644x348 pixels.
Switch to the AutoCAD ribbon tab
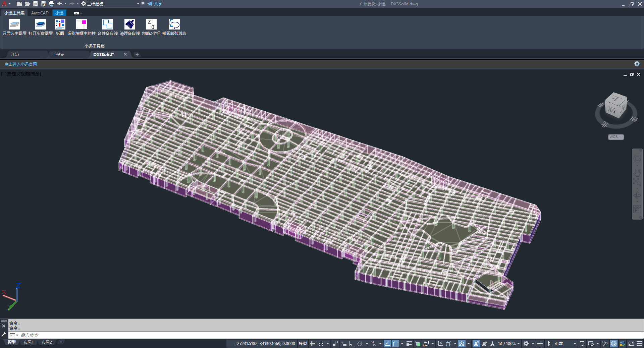[x=40, y=13]
